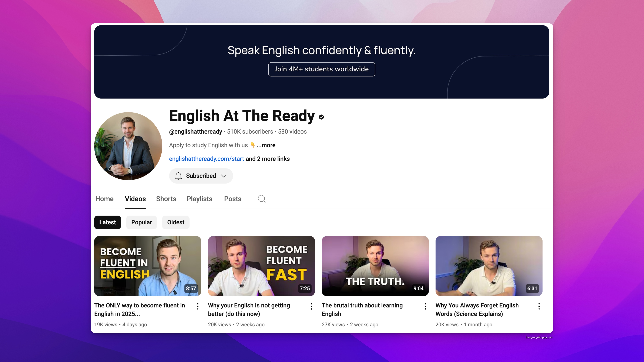
Task: Click the notification bell icon
Action: [178, 176]
